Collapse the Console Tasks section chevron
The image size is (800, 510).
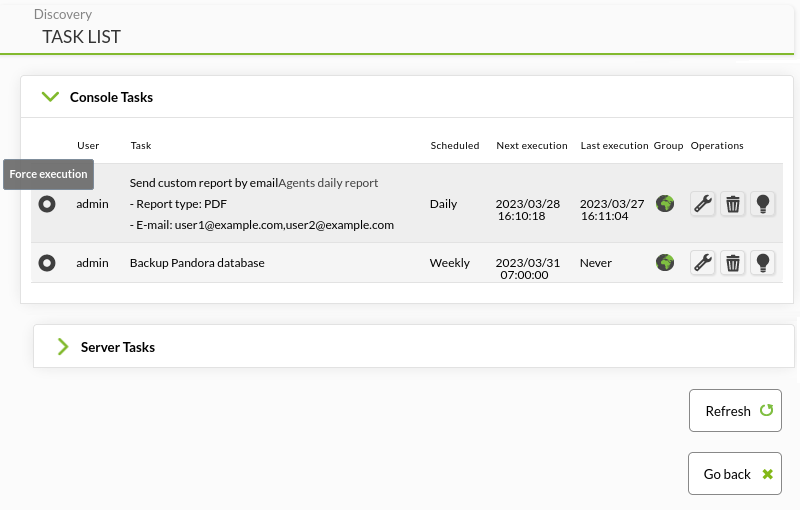(x=51, y=96)
